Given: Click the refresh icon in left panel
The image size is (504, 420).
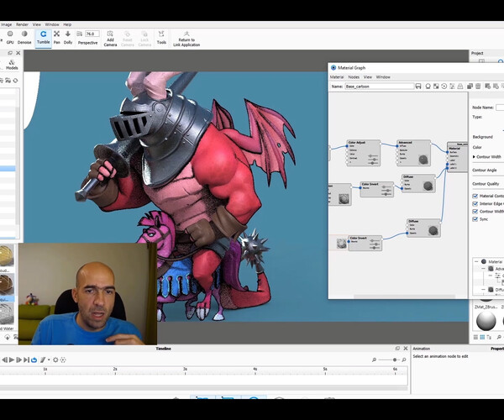Looking at the screenshot, I should click(15, 81).
